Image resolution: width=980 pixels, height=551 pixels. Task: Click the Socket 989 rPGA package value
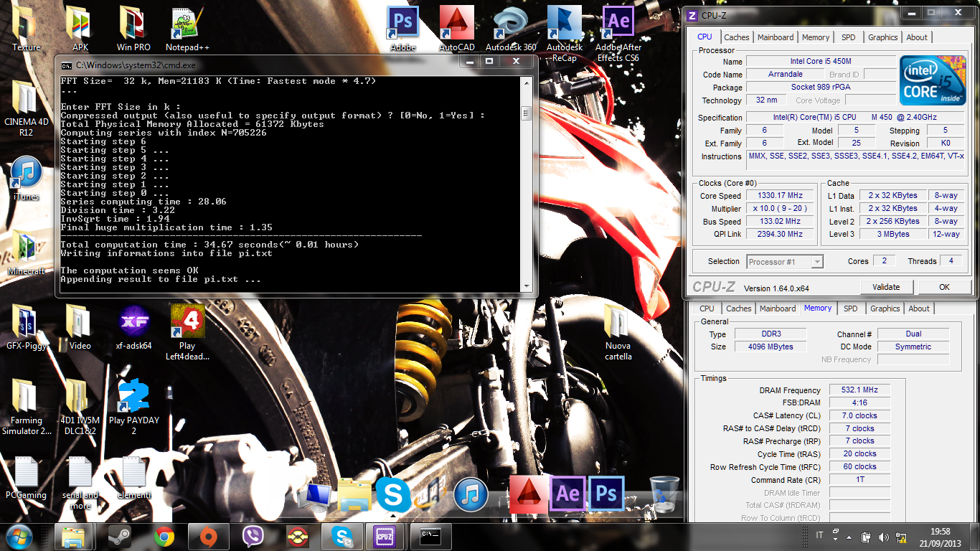pyautogui.click(x=821, y=88)
